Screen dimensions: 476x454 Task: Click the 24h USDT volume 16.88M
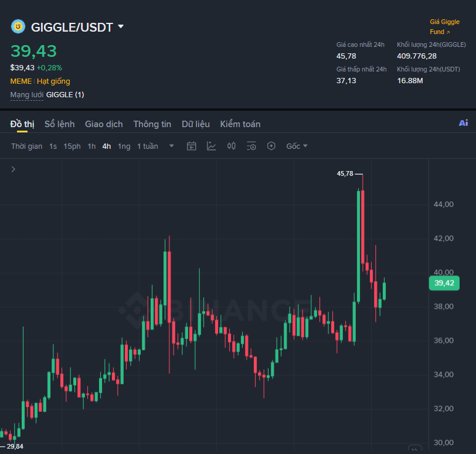coord(410,81)
